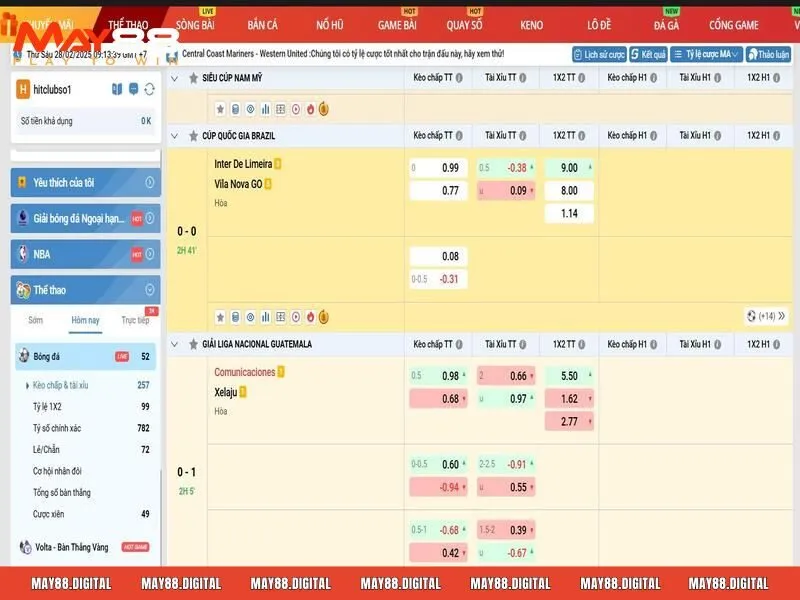This screenshot has width=800, height=600.
Task: Click the Xelaju team name
Action: click(x=226, y=392)
